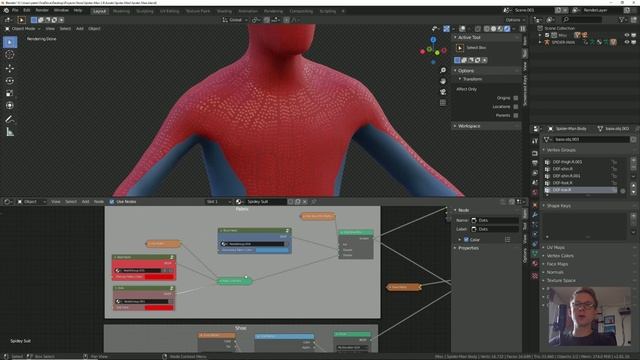Screen dimensions: 640x360
Task: Click the node Name field Dots
Action: [494, 220]
